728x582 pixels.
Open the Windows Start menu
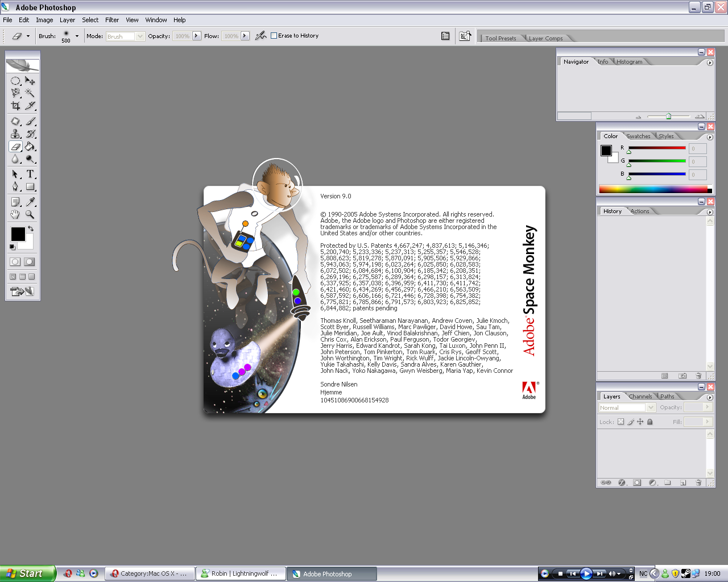28,573
